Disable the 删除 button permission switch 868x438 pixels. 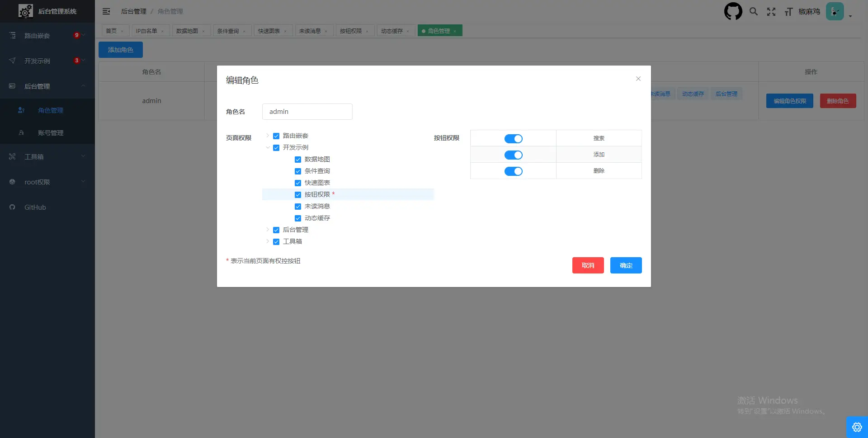click(x=513, y=171)
